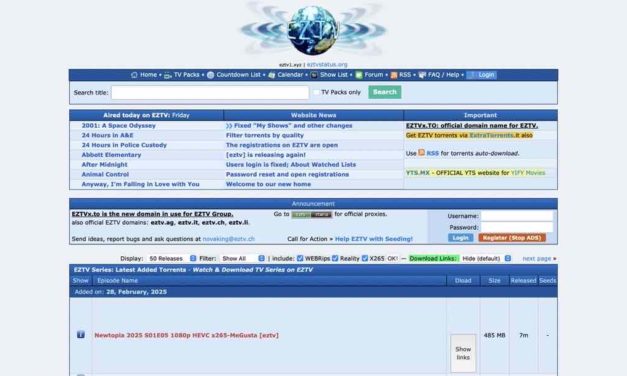Open the TV Packs menu item
Screen dimensions: 627x376
click(186, 75)
